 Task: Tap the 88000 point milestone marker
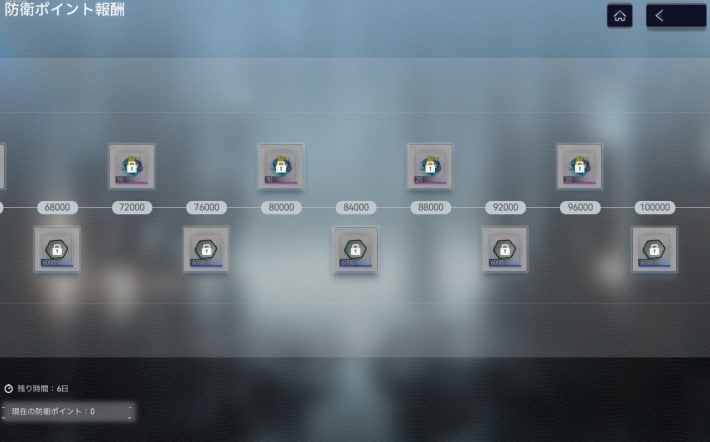[430, 207]
